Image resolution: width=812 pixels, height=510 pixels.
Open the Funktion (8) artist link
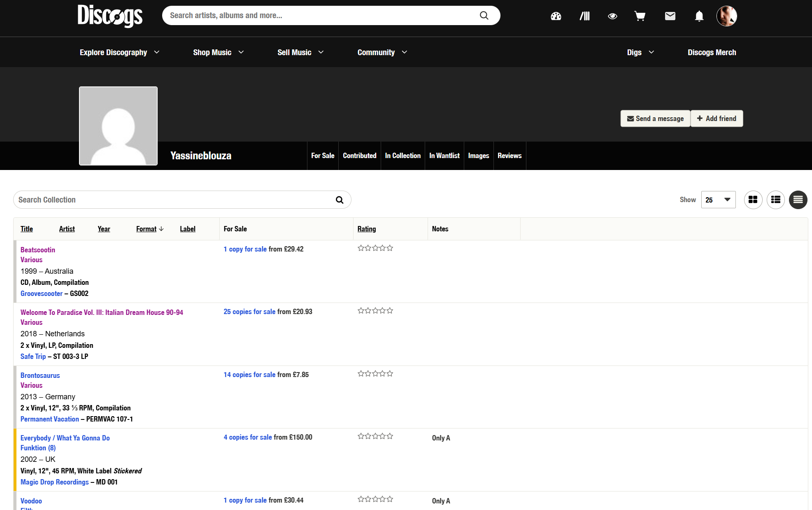pos(38,448)
